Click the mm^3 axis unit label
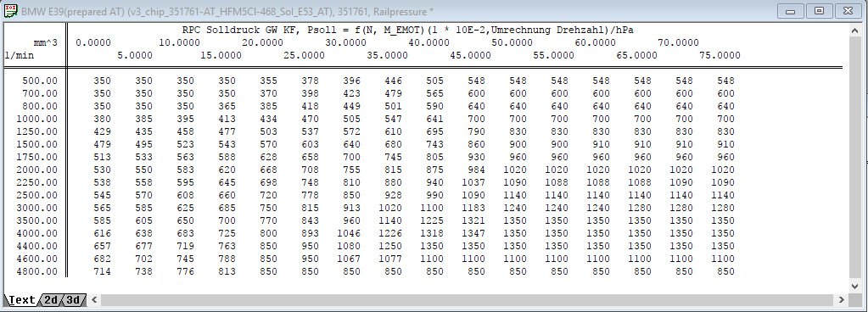Screen dimensions: 868x312 tap(45, 42)
